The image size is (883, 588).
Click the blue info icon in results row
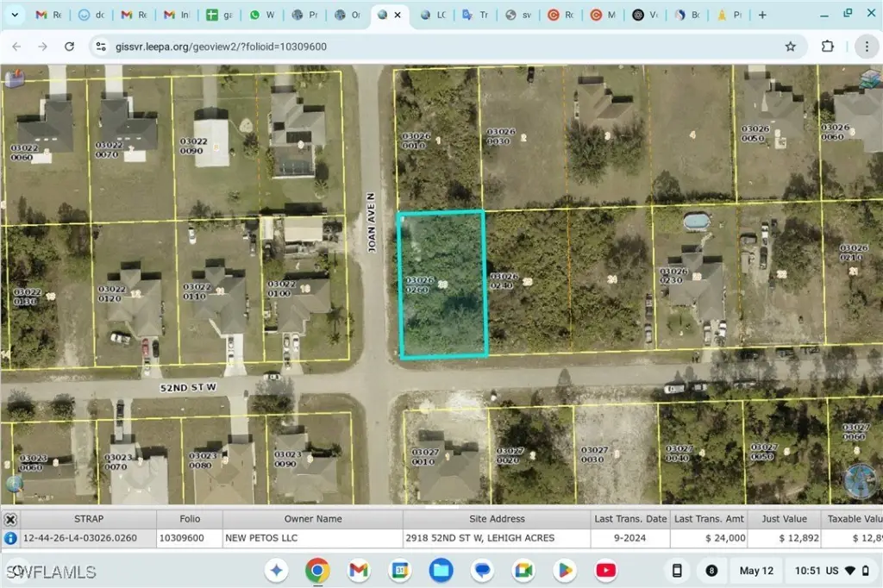10,538
